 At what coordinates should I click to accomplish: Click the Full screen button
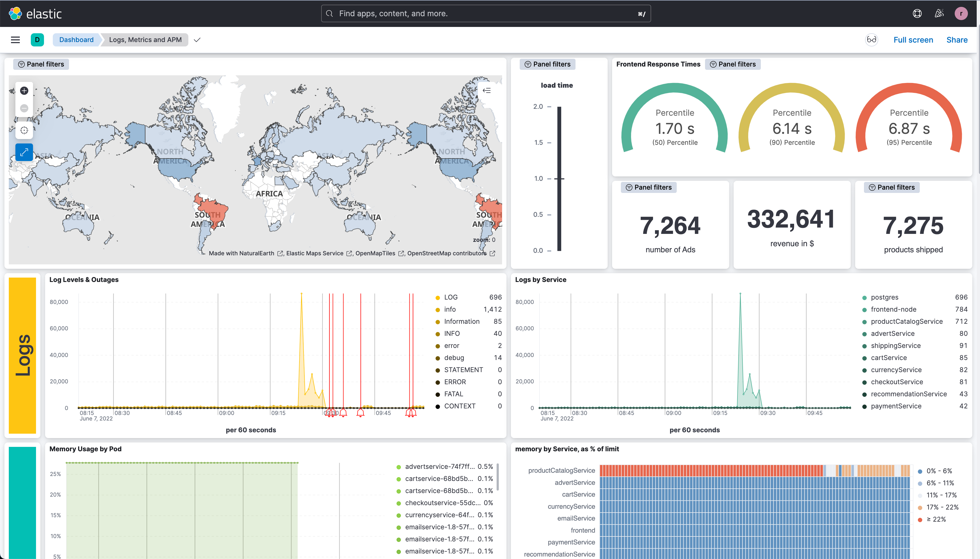(913, 40)
